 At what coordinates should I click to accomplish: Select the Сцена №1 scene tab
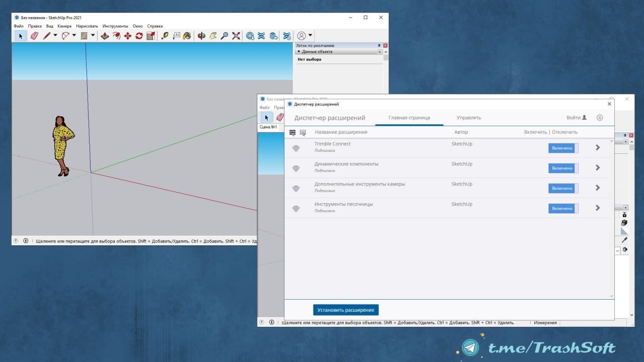(268, 127)
